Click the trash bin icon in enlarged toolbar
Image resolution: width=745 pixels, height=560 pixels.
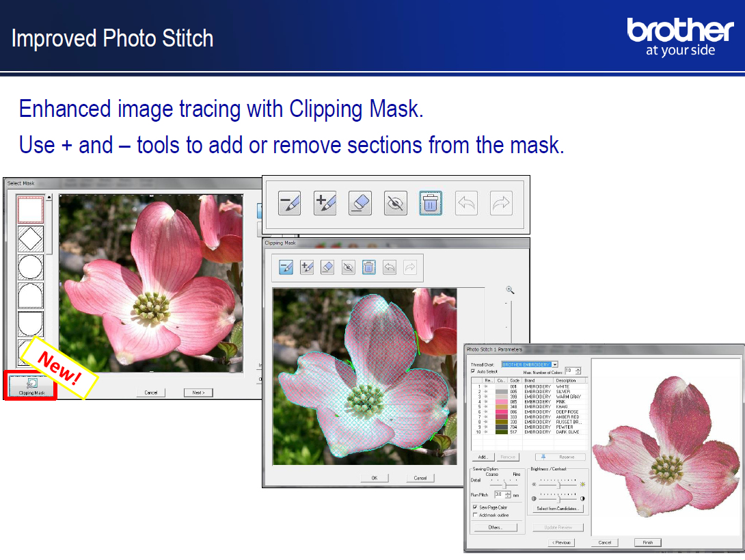pos(431,203)
